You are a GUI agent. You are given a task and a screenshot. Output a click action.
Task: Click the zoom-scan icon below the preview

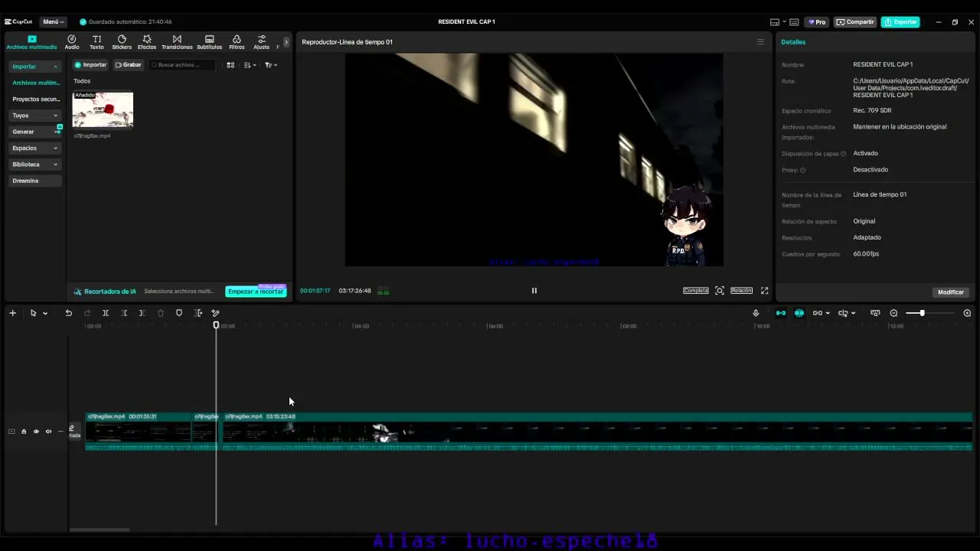[x=720, y=291]
